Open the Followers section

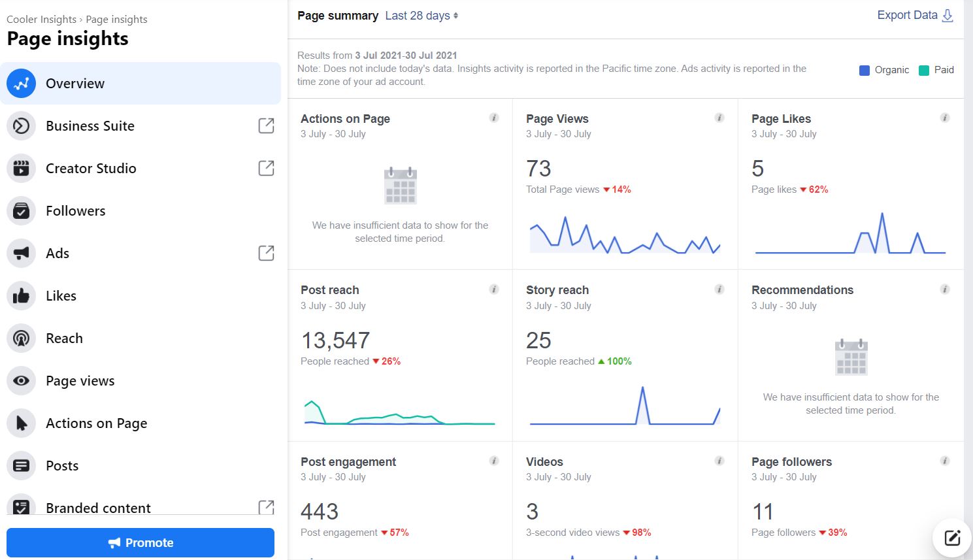pos(75,210)
